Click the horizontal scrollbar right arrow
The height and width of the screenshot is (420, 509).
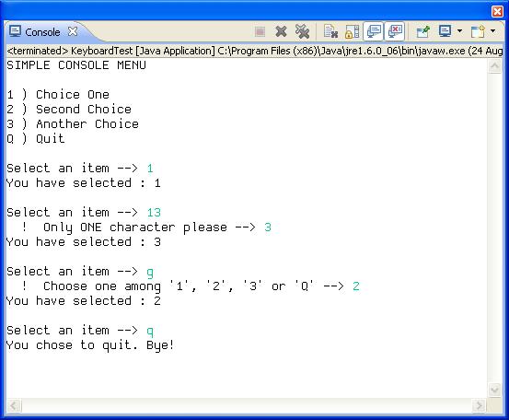[480, 405]
